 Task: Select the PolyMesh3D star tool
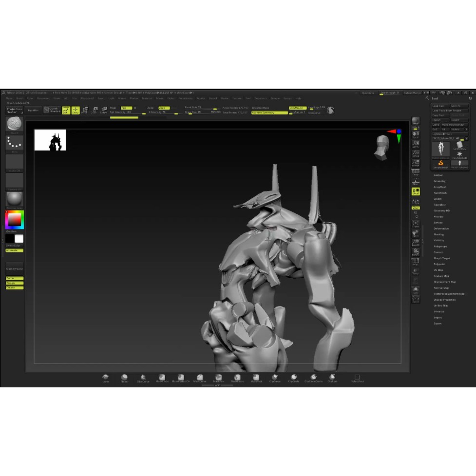459,154
